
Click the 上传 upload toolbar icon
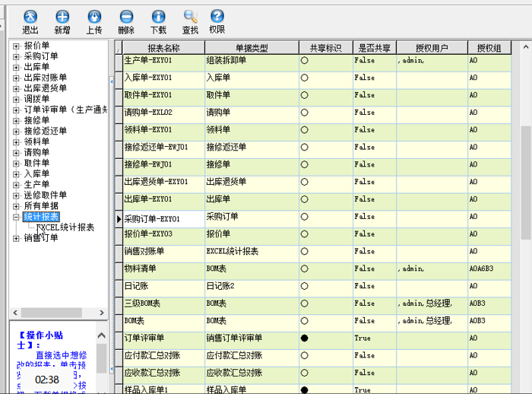94,17
